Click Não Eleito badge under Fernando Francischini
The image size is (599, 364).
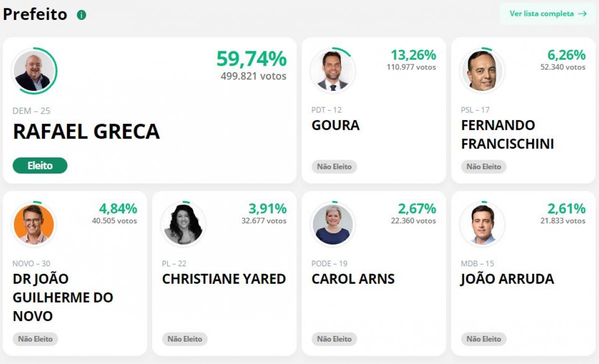tap(484, 167)
